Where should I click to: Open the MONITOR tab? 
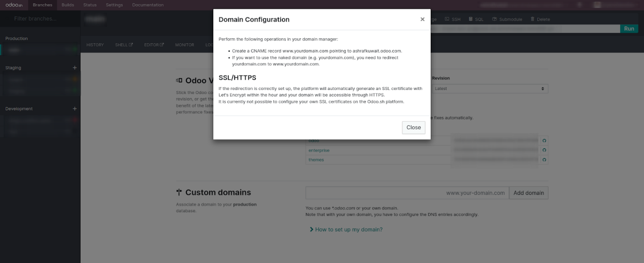pos(185,45)
